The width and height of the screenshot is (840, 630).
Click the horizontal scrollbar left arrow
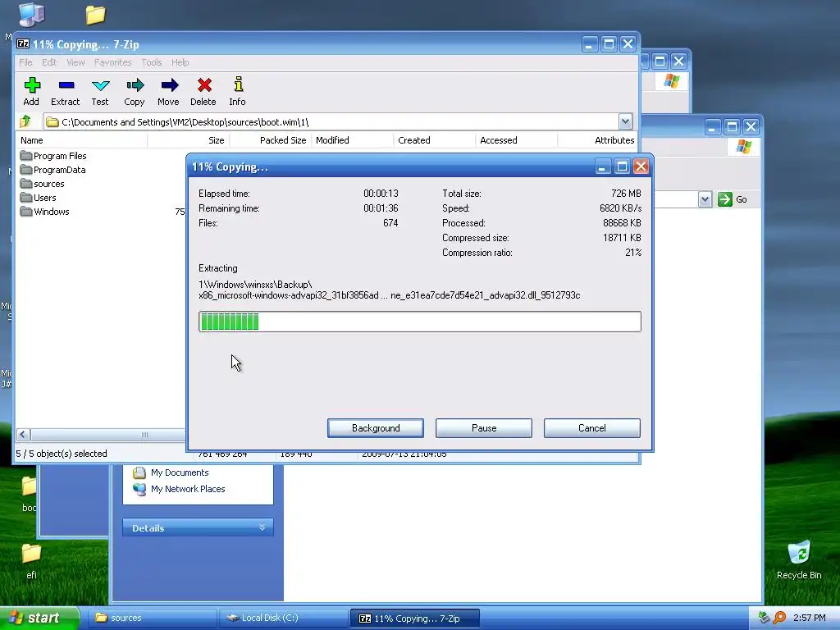pos(23,435)
